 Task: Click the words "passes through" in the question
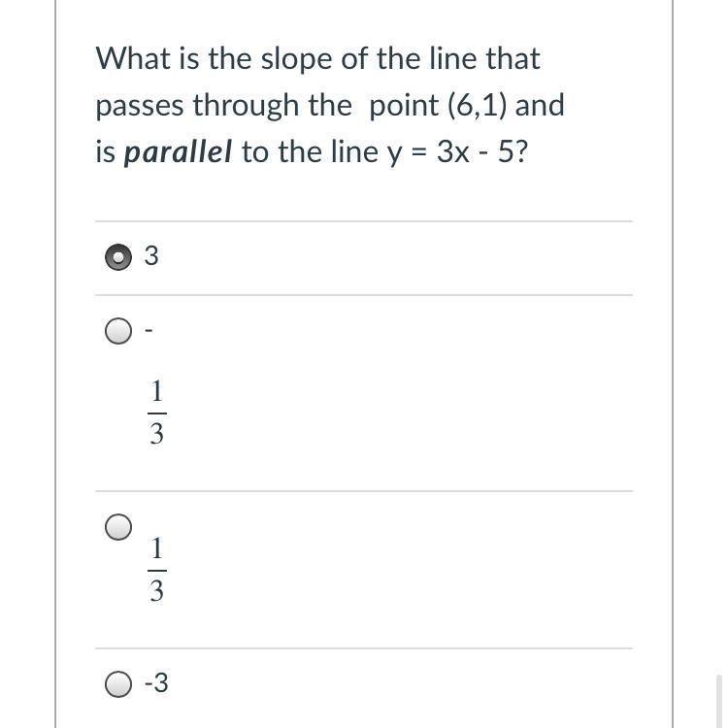(197, 106)
